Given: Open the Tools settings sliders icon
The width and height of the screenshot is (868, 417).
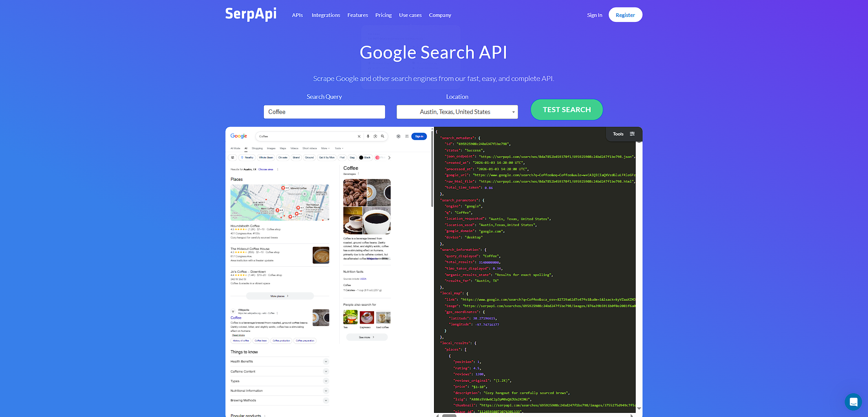Looking at the screenshot, I should coord(632,134).
